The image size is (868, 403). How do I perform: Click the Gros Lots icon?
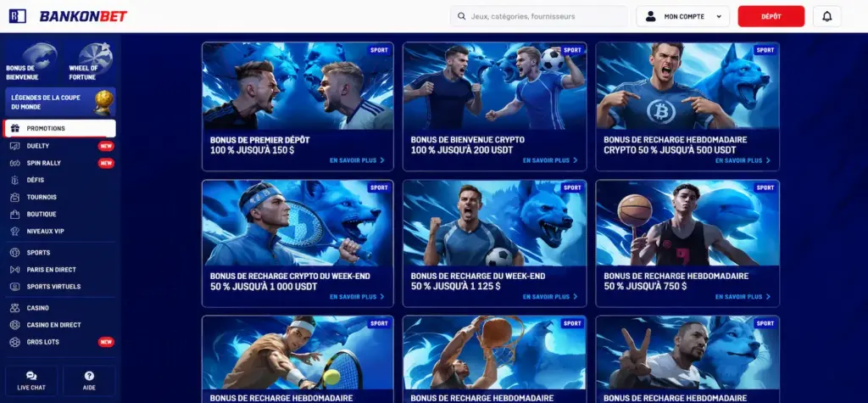pos(15,342)
